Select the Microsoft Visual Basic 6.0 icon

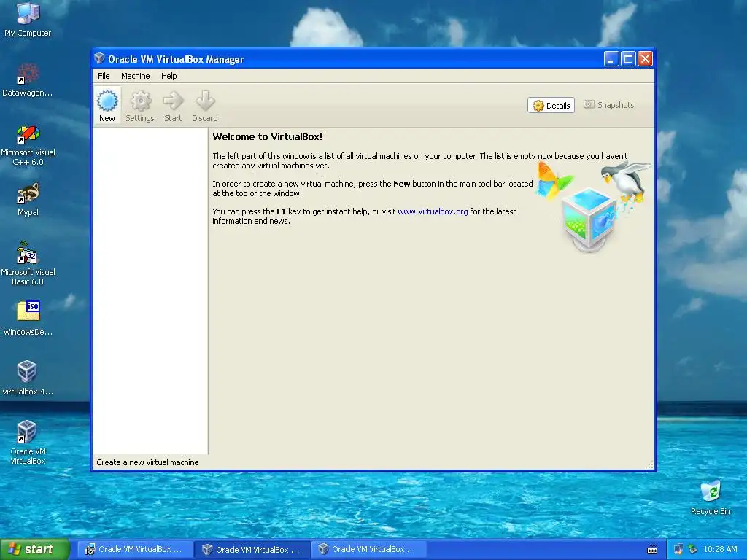point(28,264)
